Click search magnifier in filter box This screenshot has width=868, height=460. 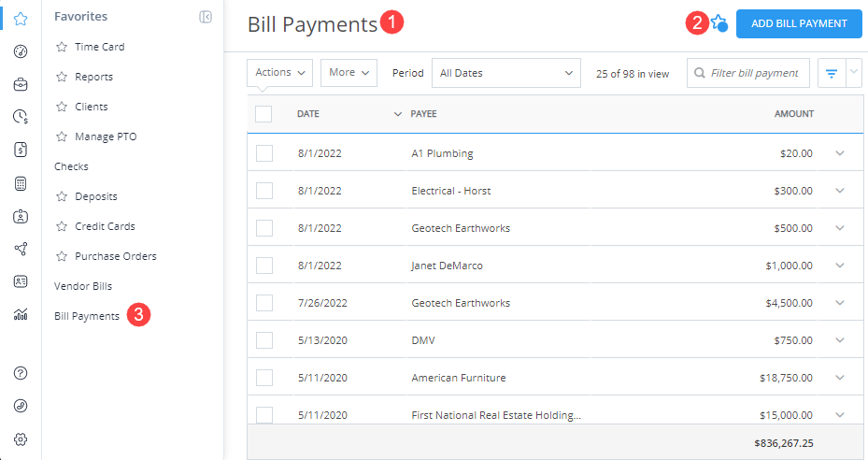click(x=700, y=73)
